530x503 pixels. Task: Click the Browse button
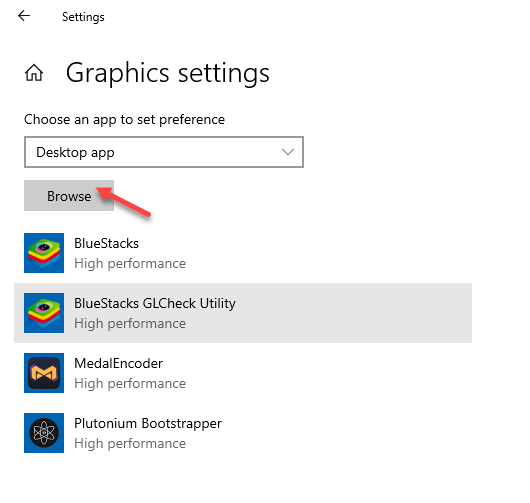coord(69,196)
